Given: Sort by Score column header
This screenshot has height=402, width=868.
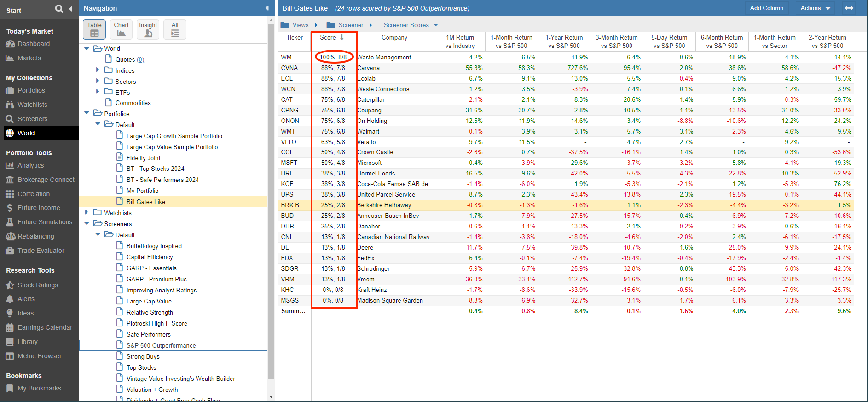Looking at the screenshot, I should pos(332,38).
